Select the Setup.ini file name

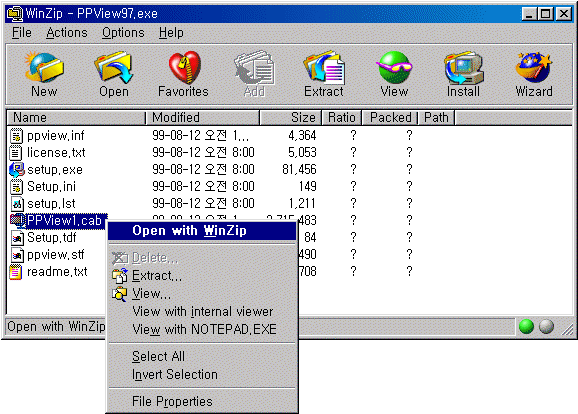point(51,187)
